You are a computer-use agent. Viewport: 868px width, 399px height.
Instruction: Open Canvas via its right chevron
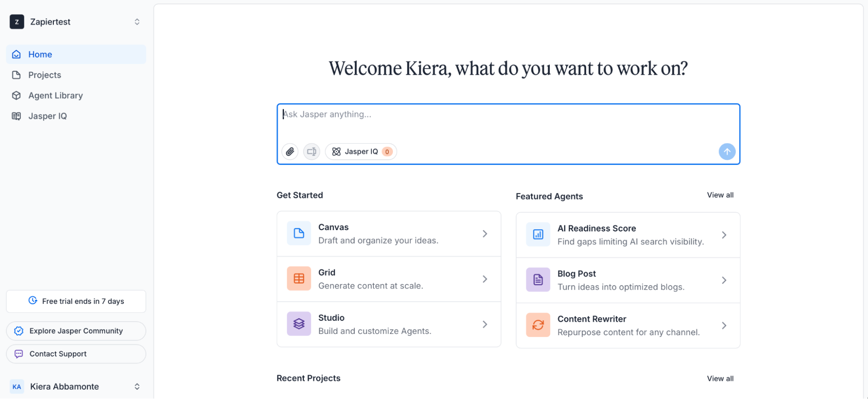tap(485, 234)
